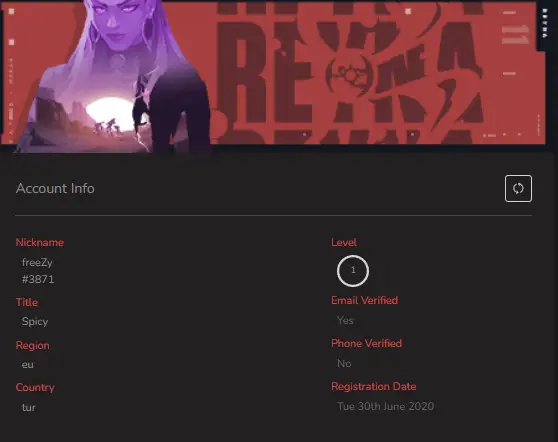Click the Phone Verified No value
Image resolution: width=558 pixels, height=442 pixels.
(344, 363)
